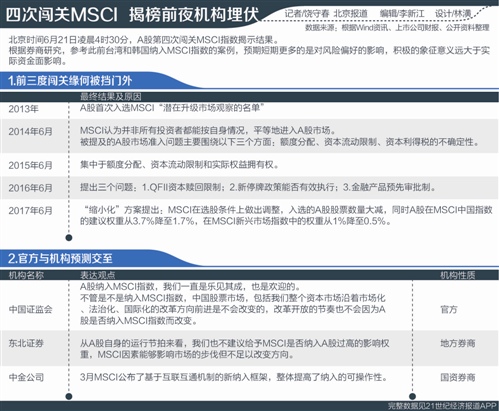This screenshot has width=499, height=411.
Task: Click the editor credit '编辑/李新江'
Action: pos(402,14)
